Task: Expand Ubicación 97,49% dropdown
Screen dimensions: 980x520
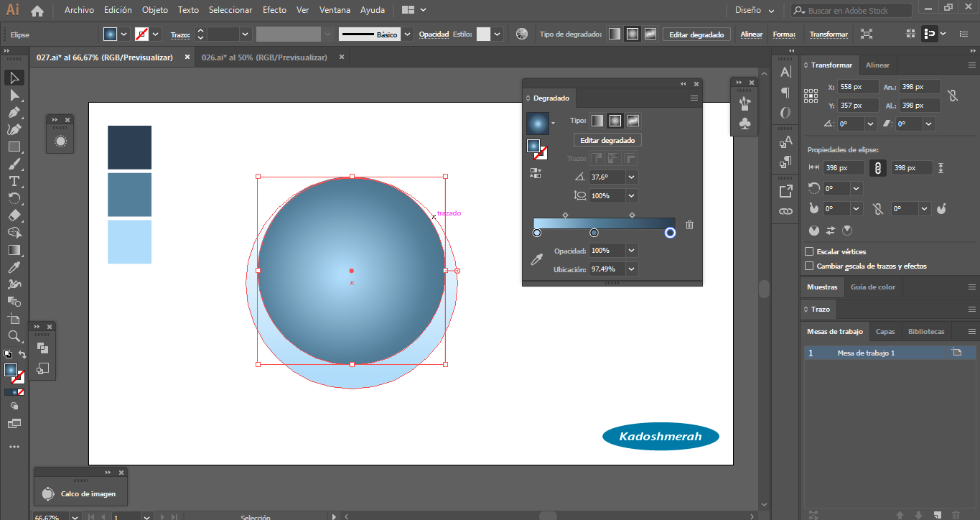Action: (632, 269)
